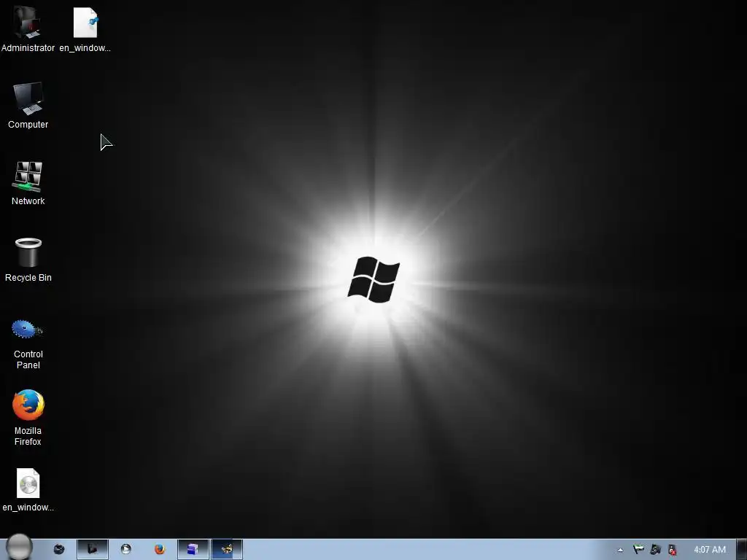Viewport: 747px width, 560px height.
Task: Select the Control Panel desktop icon
Action: click(28, 344)
